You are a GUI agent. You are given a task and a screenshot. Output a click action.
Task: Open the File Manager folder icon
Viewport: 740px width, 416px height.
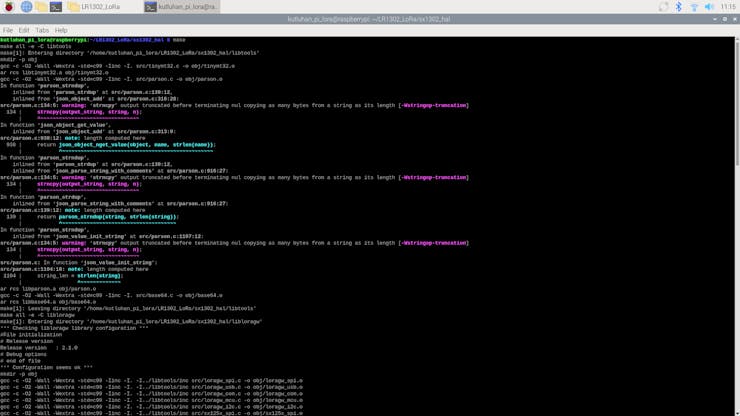click(x=42, y=7)
